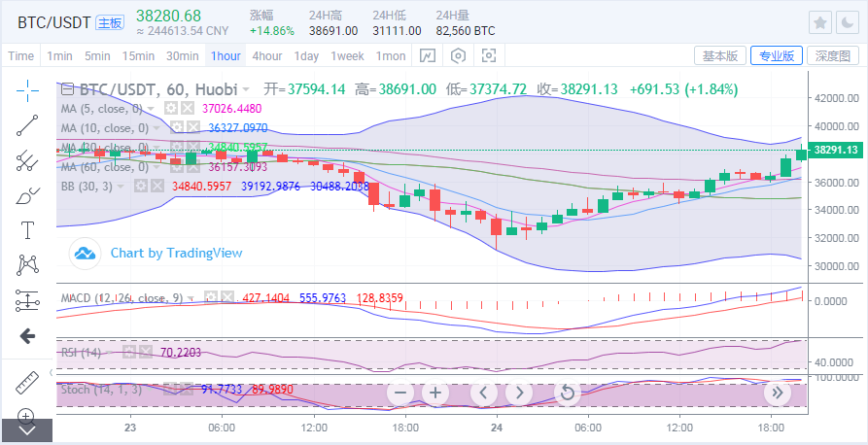868x445 pixels.
Task: Reset the chart view
Action: [x=567, y=393]
